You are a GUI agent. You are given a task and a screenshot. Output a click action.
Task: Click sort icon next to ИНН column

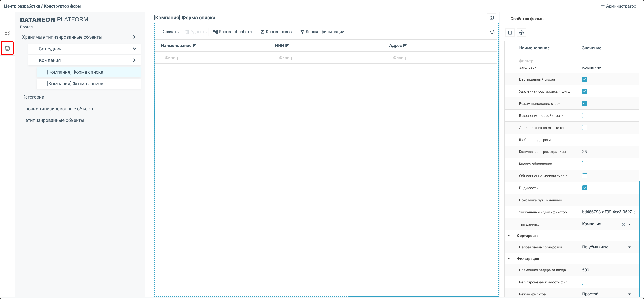(x=287, y=46)
